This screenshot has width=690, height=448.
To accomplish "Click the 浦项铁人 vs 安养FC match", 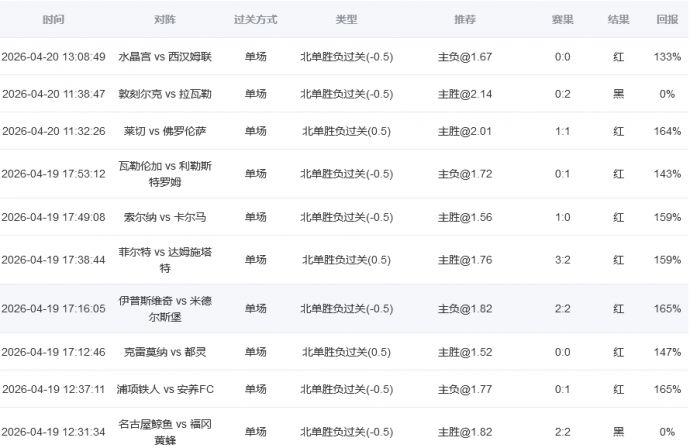I will [x=165, y=389].
